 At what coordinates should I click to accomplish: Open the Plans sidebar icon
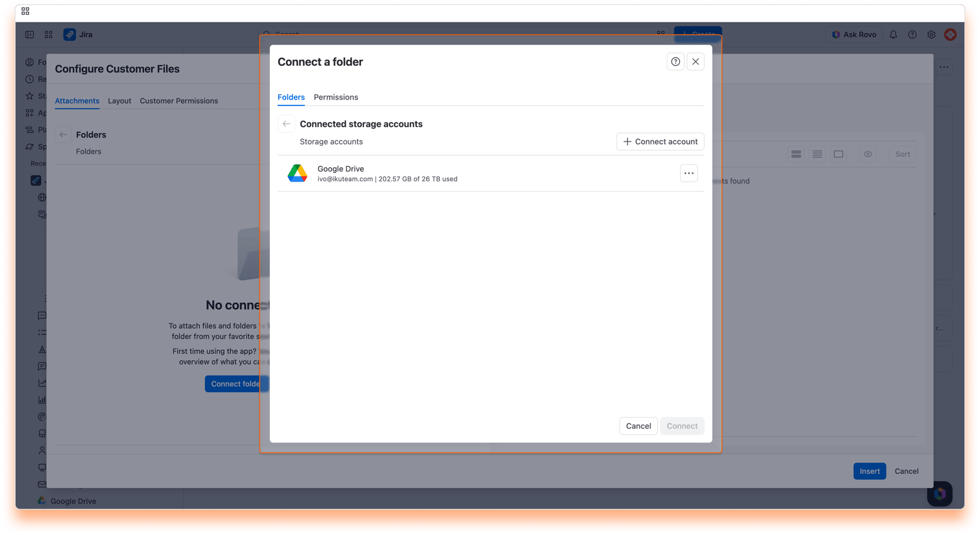[30, 129]
